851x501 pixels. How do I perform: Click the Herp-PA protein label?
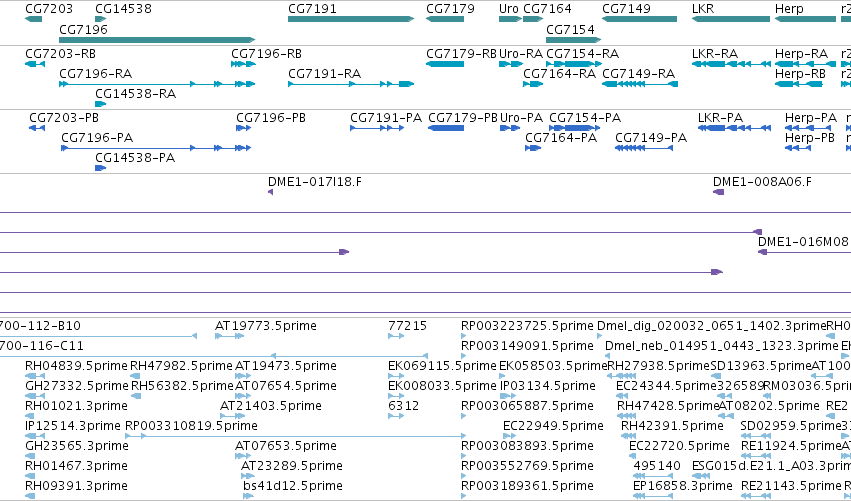(x=811, y=118)
